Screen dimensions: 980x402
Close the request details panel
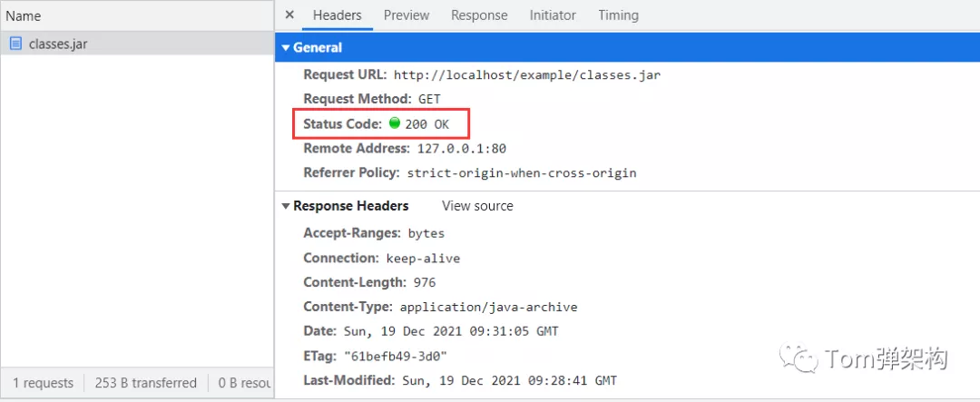(x=289, y=15)
